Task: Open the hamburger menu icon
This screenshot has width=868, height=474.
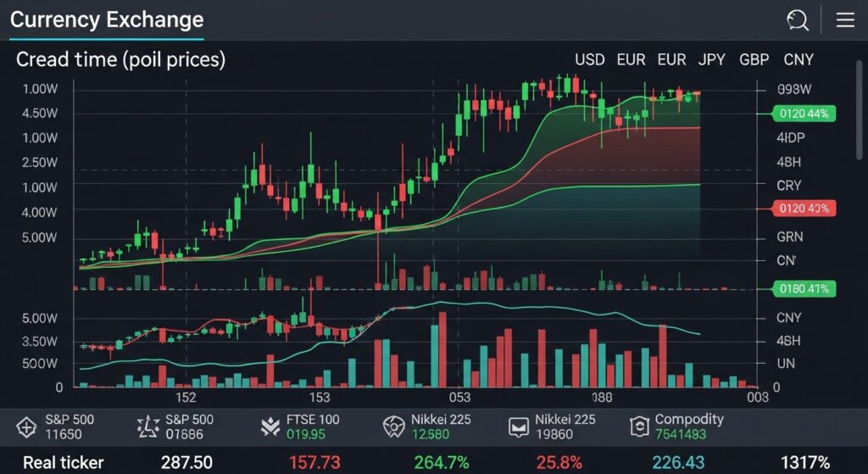Action: coord(845,20)
